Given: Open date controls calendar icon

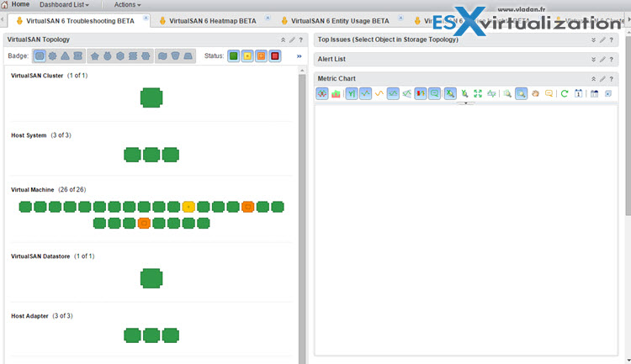Looking at the screenshot, I should click(578, 93).
